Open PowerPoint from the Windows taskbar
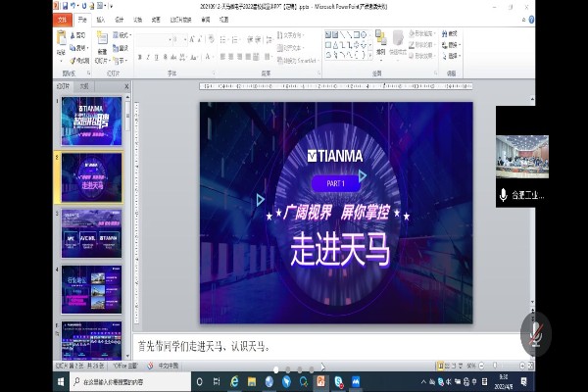The height and width of the screenshot is (392, 588). point(319,381)
